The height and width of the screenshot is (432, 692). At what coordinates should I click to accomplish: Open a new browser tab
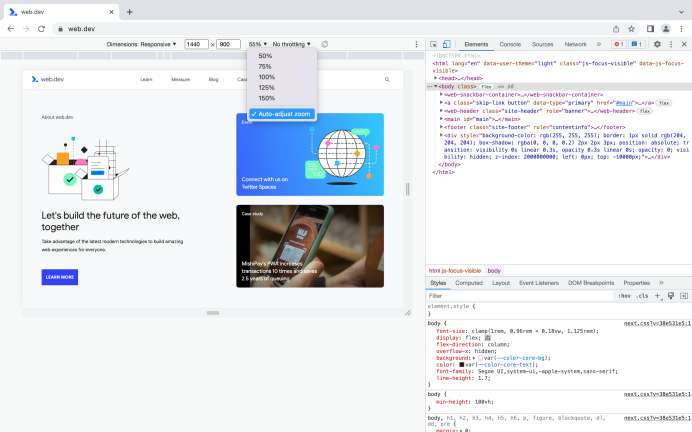click(129, 12)
